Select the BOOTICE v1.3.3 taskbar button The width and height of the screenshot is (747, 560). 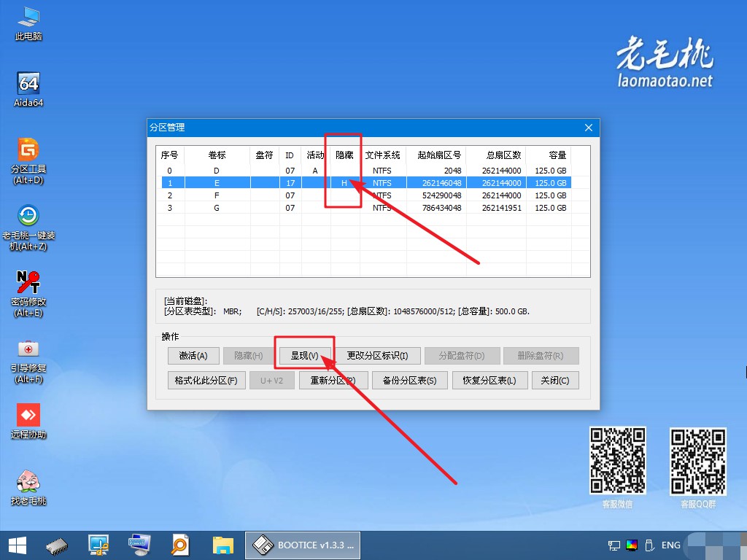303,545
